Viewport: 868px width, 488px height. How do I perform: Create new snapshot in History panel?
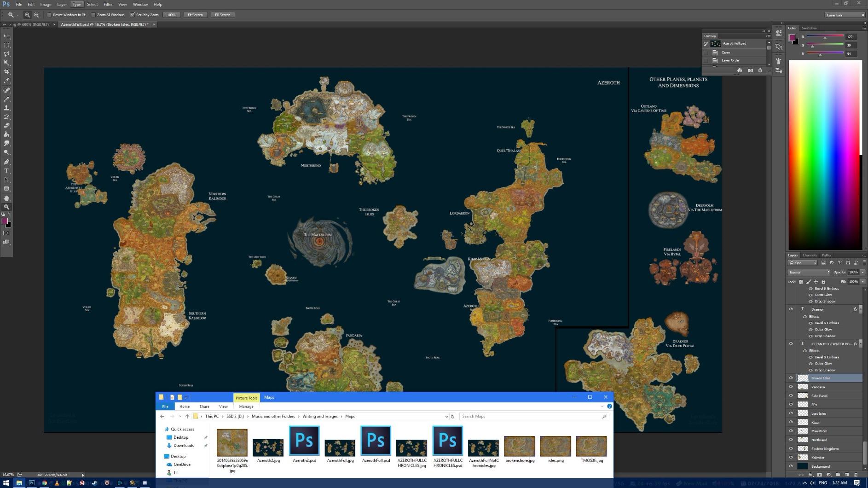click(750, 70)
